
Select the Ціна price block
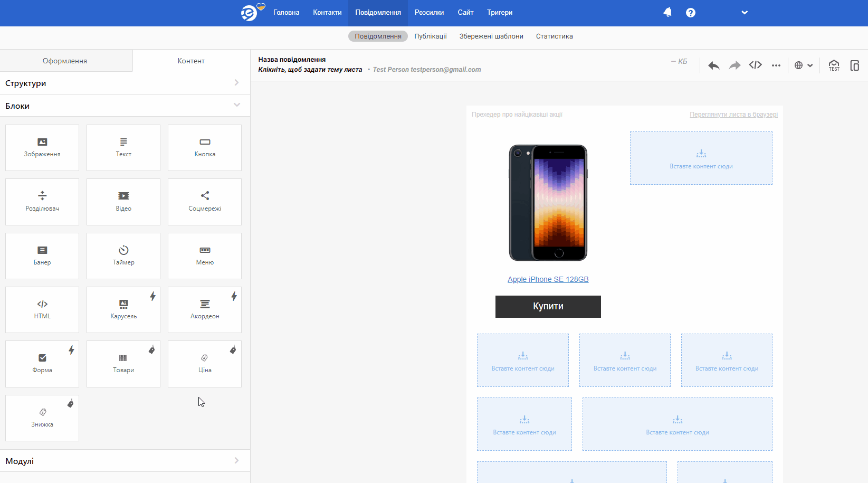[205, 364]
